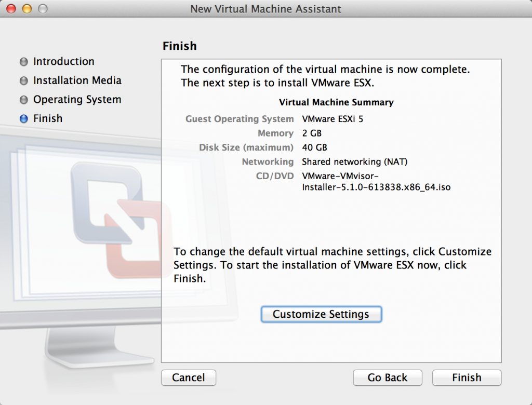Click the Customize Settings instruction paragraph
The image size is (532, 405).
pyautogui.click(x=332, y=265)
